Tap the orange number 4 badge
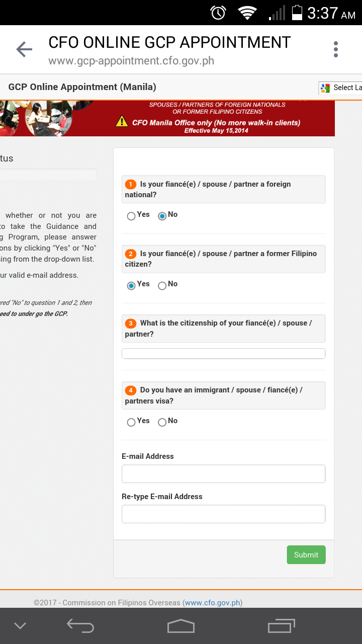The image size is (362, 644). (131, 390)
